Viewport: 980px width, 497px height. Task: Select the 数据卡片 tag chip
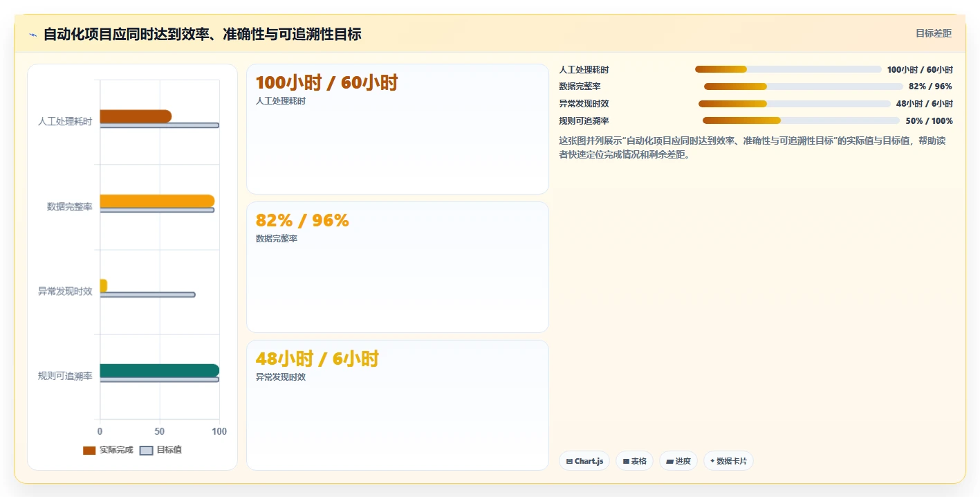728,461
